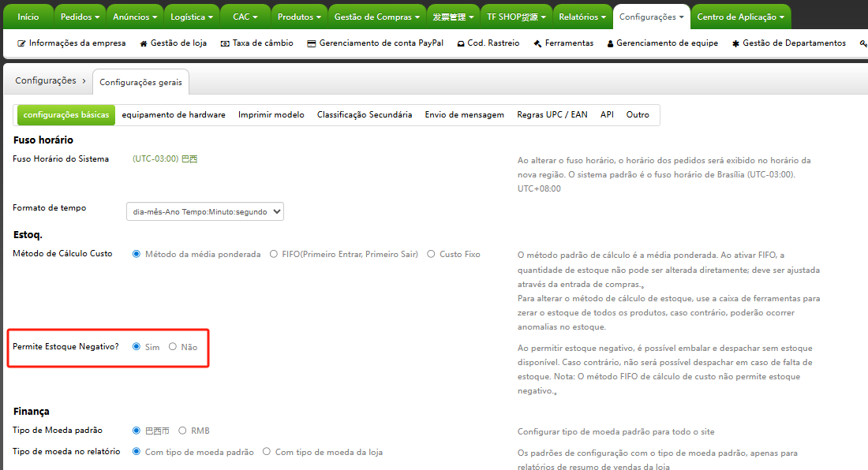Open Centro de Aplicação menu
868x470 pixels.
tap(740, 14)
